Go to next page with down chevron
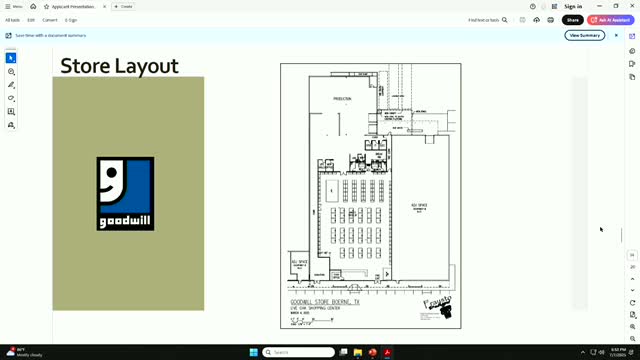Screen dimensions: 640x360 [633, 291]
